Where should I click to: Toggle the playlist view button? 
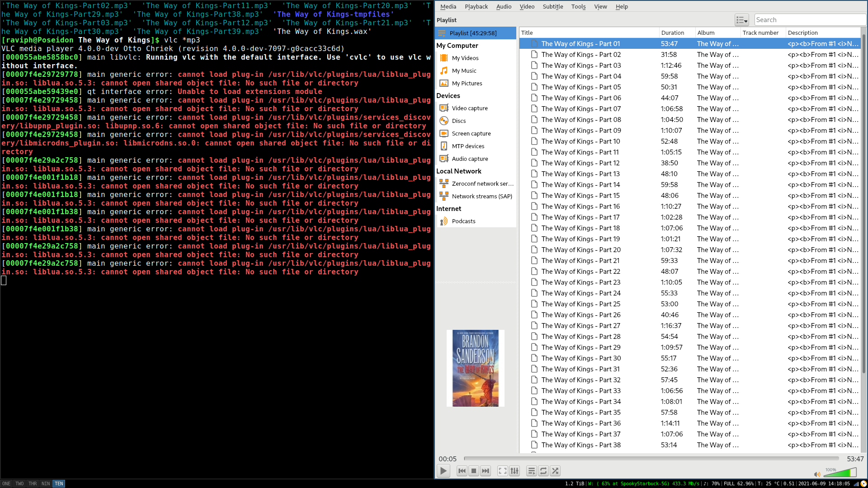[x=532, y=471]
